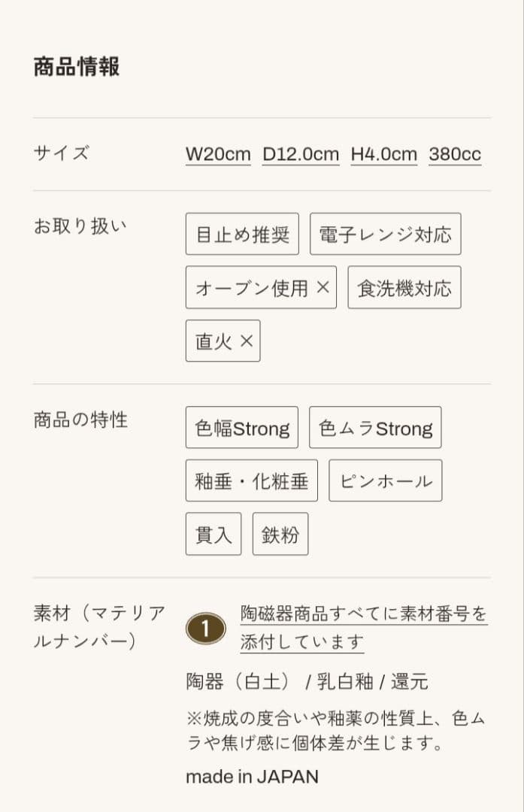Open the 色ムラStrong characteristic tag
524x812 pixels.
tap(375, 428)
